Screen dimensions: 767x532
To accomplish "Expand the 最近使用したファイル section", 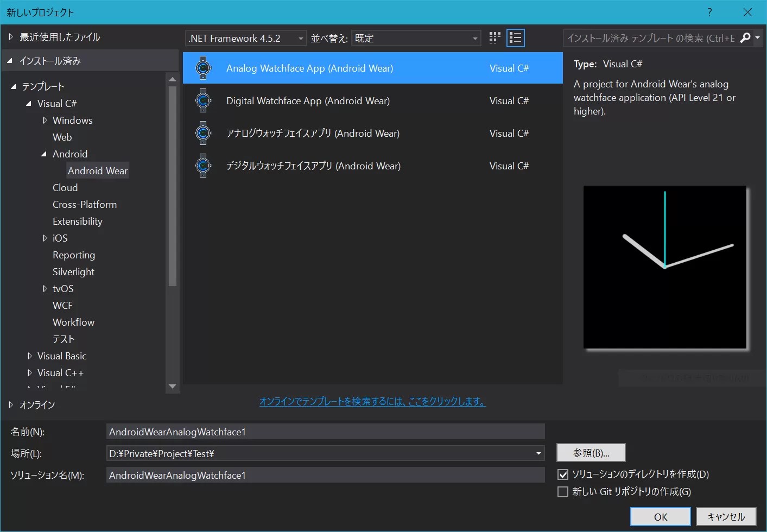I will [x=10, y=37].
